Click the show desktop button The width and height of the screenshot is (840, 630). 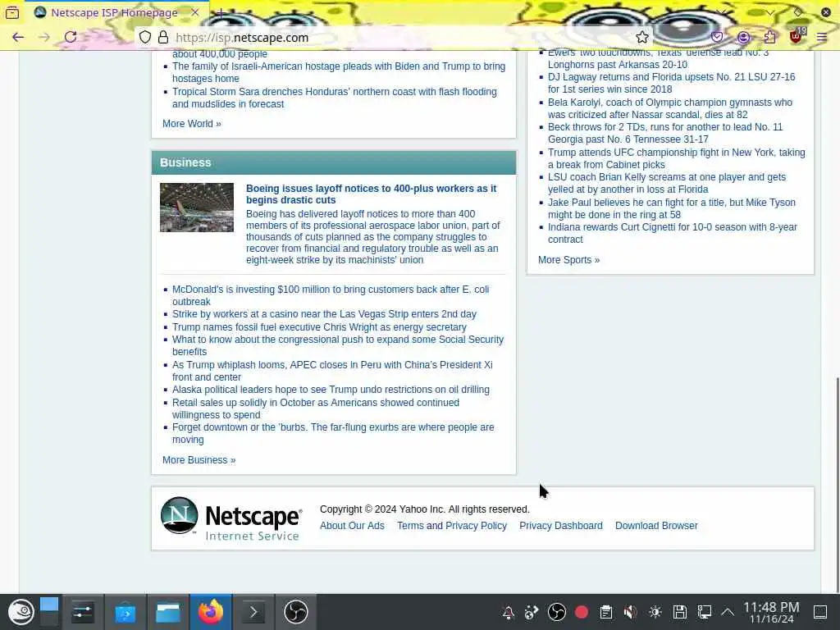coord(820,612)
